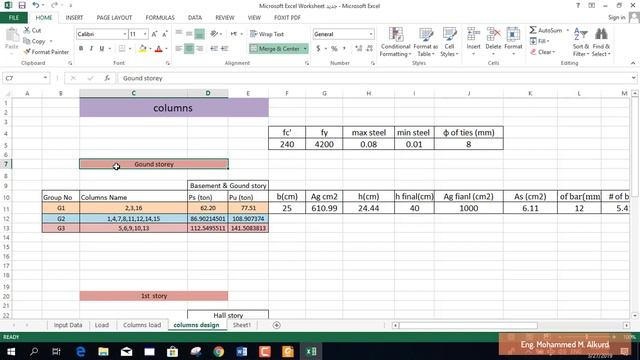
Task: Open the borders dropdown
Action: (130, 49)
